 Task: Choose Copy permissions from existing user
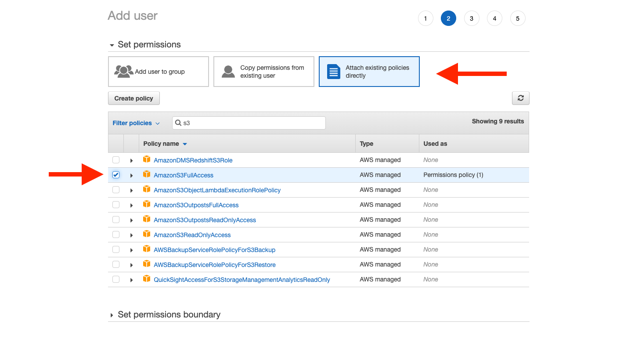coord(264,72)
